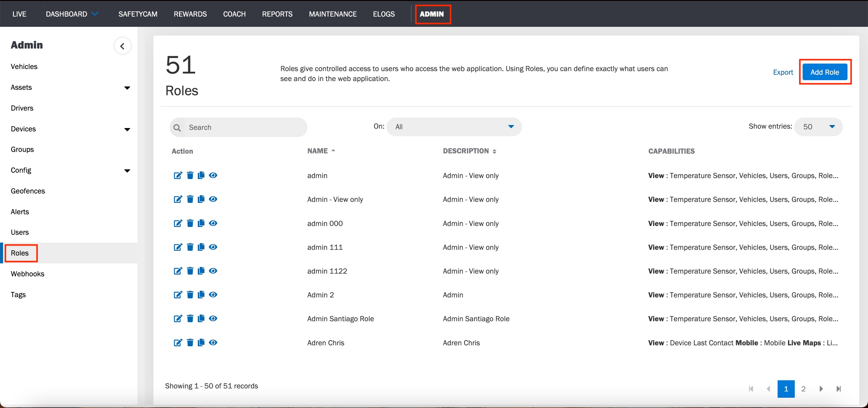Copy the admin 111 role
This screenshot has width=868, height=408.
201,247
